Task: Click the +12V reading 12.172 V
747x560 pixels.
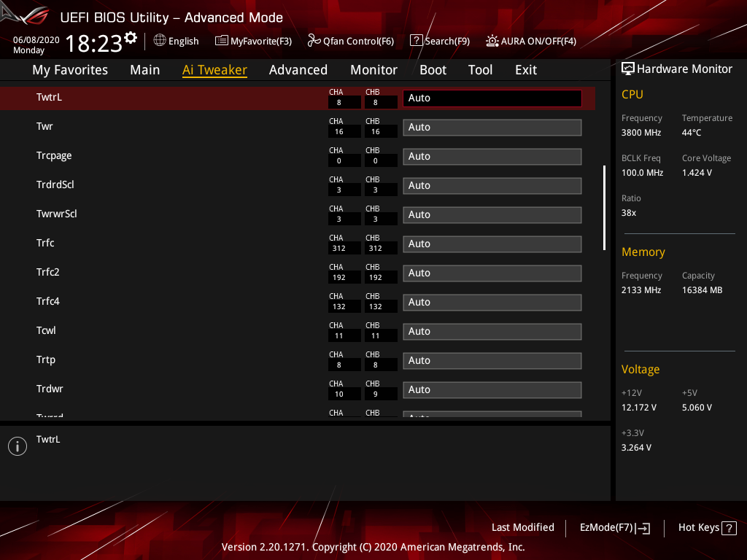Action: tap(639, 408)
